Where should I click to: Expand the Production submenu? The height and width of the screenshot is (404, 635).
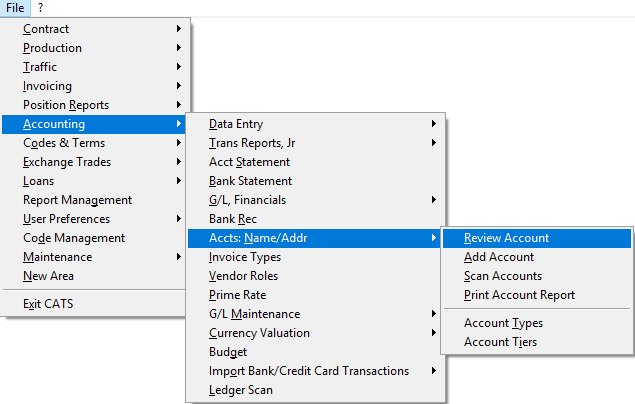pos(94,48)
